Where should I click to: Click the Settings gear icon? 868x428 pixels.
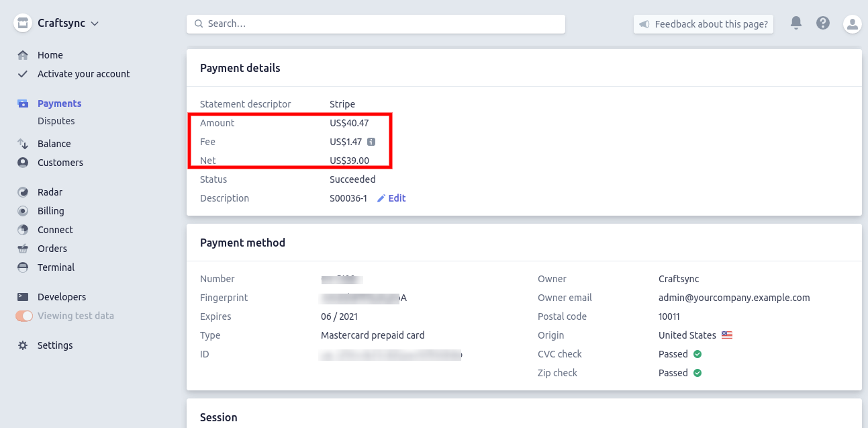point(23,345)
